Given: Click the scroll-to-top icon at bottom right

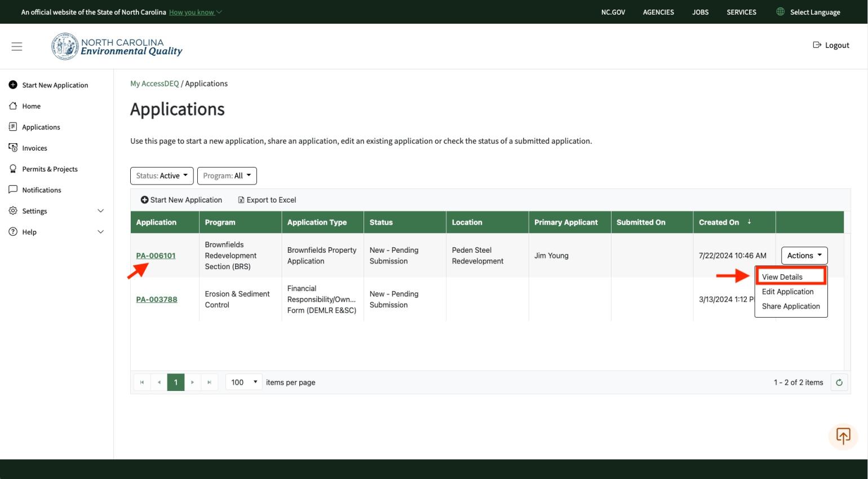Looking at the screenshot, I should 843,436.
